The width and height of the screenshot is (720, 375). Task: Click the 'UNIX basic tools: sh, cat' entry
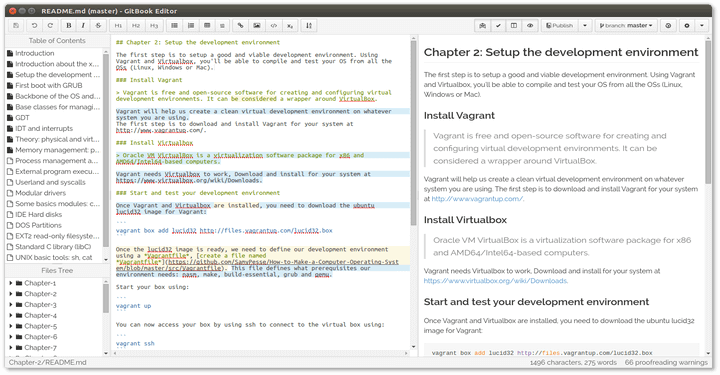click(54, 257)
